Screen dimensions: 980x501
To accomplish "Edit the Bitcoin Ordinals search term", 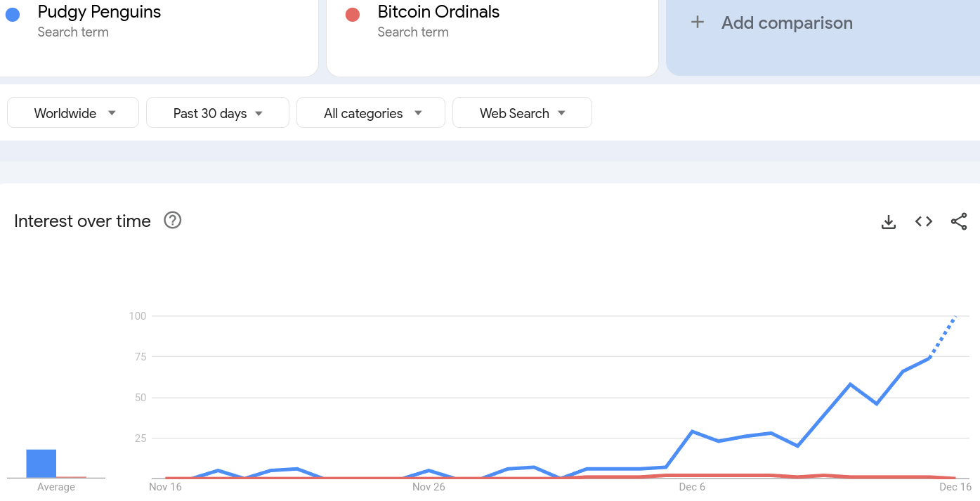I will point(438,12).
